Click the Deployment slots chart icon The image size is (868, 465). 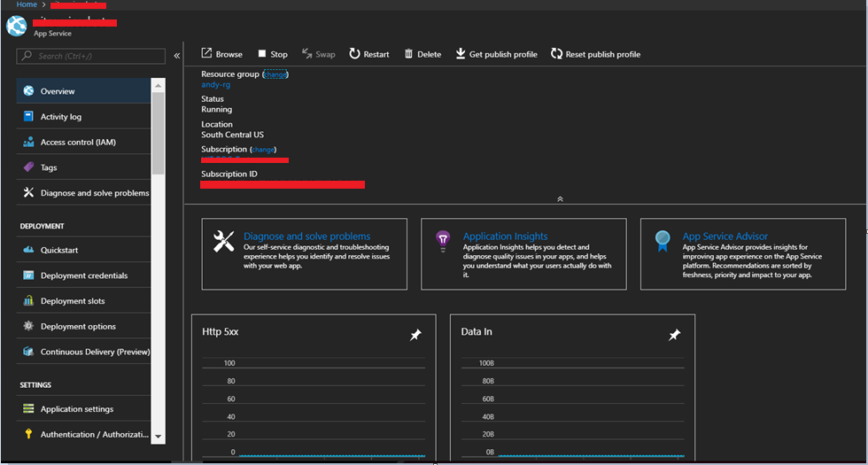[28, 300]
